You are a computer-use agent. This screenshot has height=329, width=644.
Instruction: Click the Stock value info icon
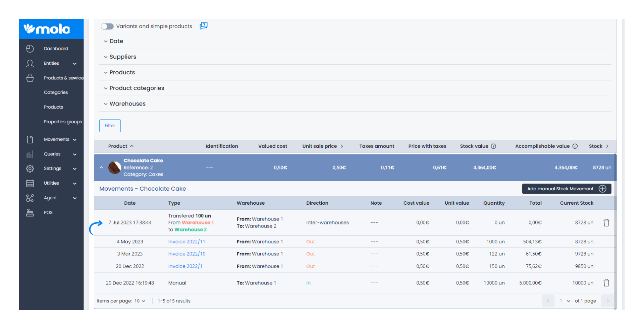pos(493,146)
